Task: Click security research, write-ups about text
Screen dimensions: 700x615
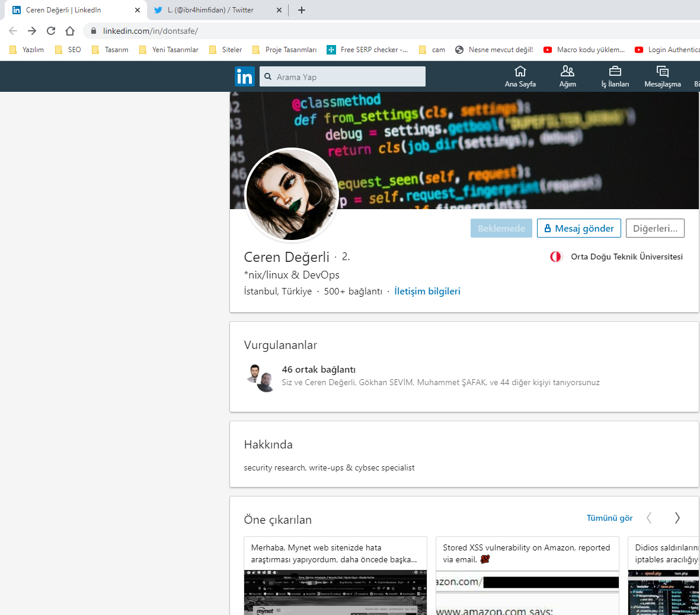Action: coord(329,467)
